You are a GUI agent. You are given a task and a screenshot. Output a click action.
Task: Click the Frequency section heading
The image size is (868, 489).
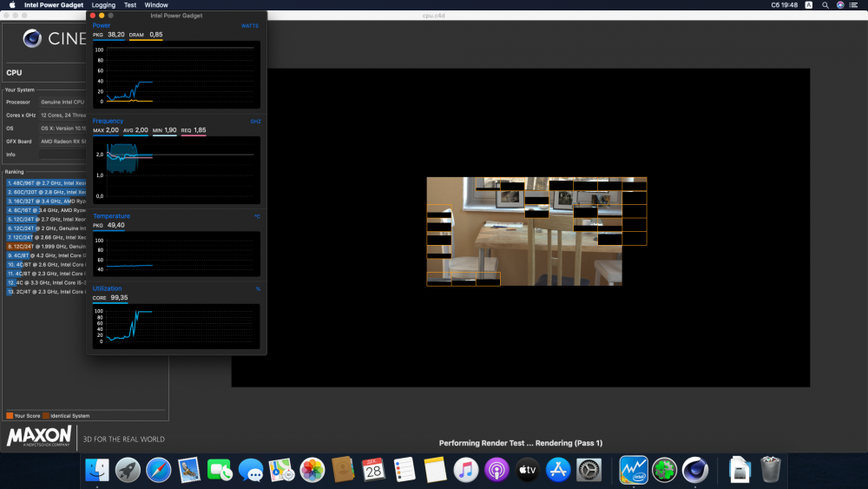click(x=108, y=121)
